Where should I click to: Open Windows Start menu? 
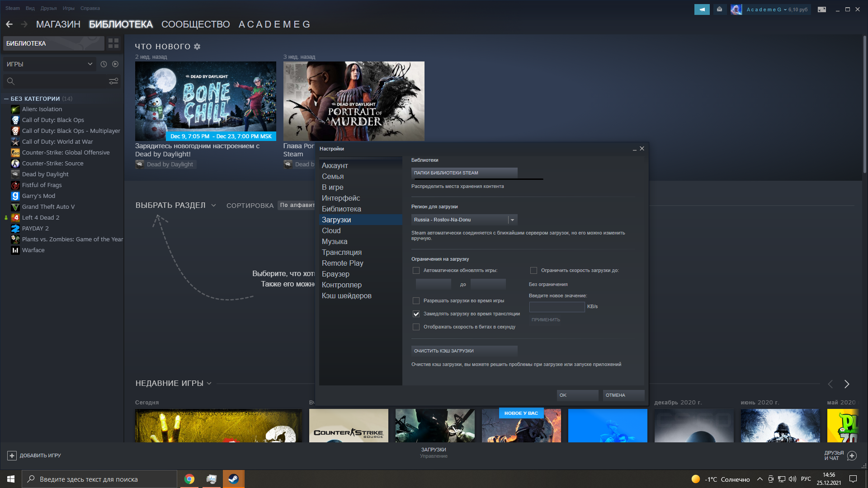pos(11,479)
